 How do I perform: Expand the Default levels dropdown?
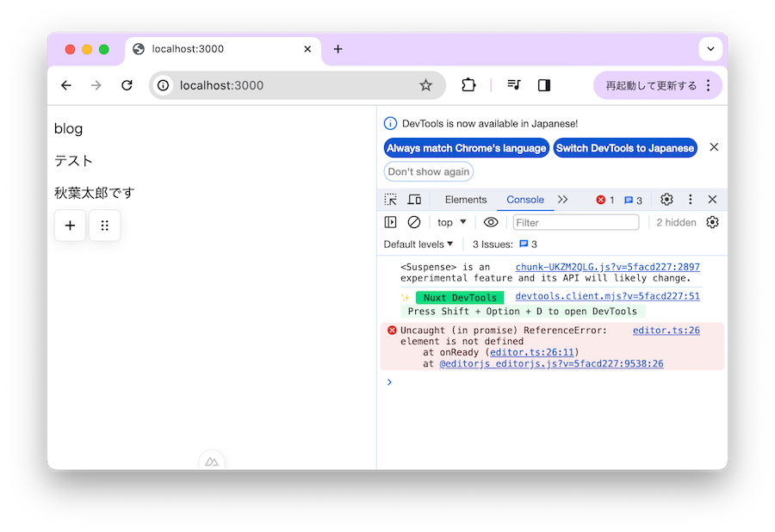pos(418,244)
